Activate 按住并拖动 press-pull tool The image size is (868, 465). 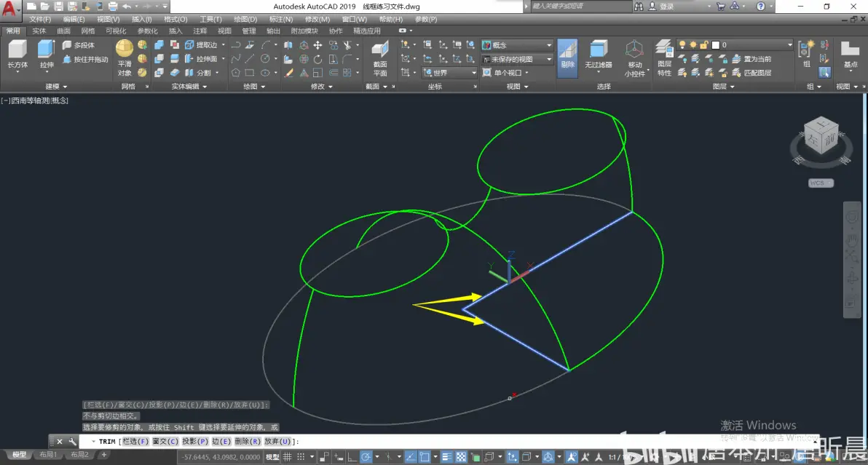pos(85,59)
